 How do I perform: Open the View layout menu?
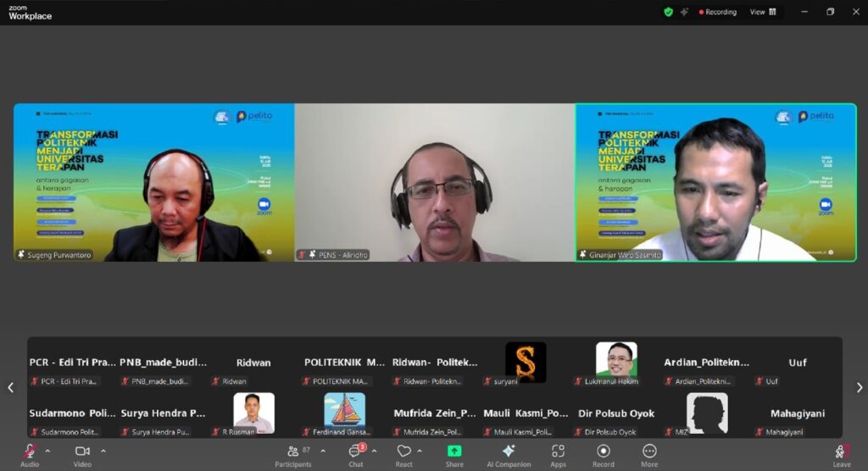[763, 12]
